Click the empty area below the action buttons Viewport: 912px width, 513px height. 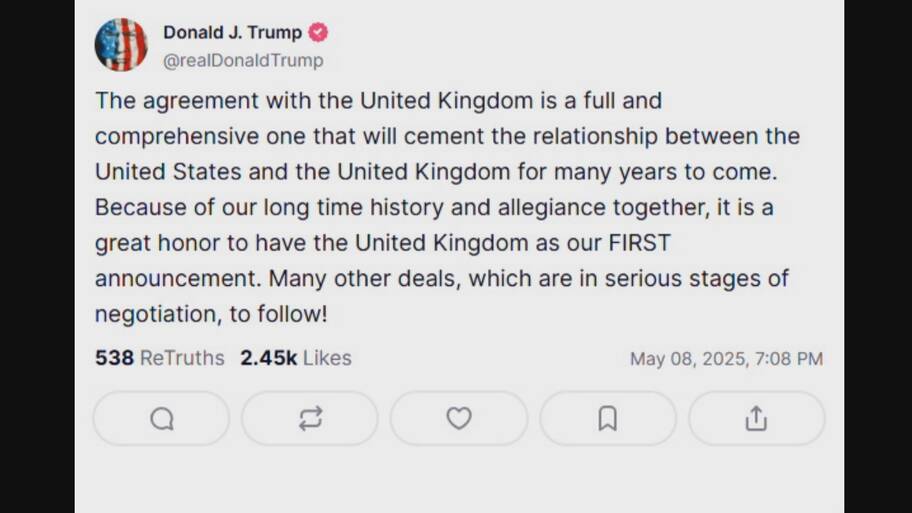point(459,480)
